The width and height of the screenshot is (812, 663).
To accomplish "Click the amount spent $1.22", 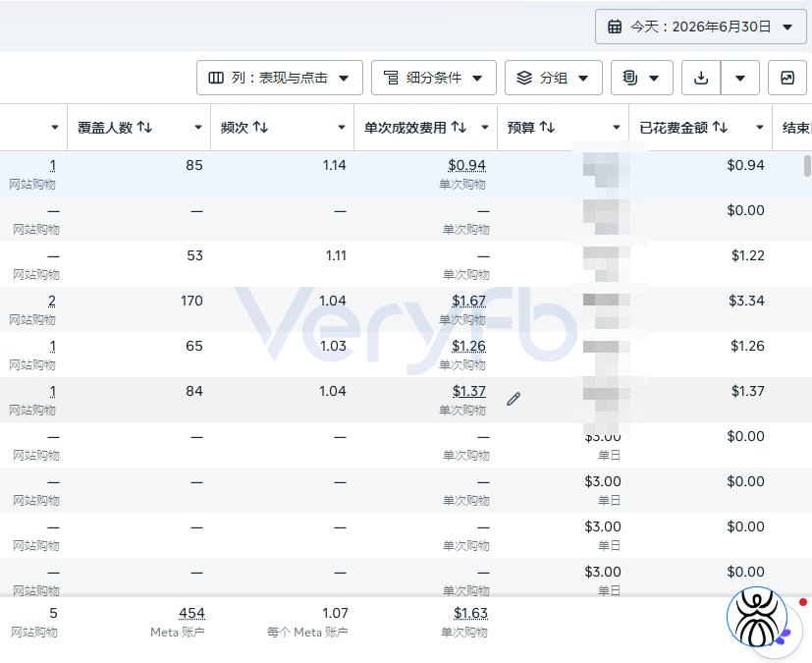I will (x=748, y=255).
